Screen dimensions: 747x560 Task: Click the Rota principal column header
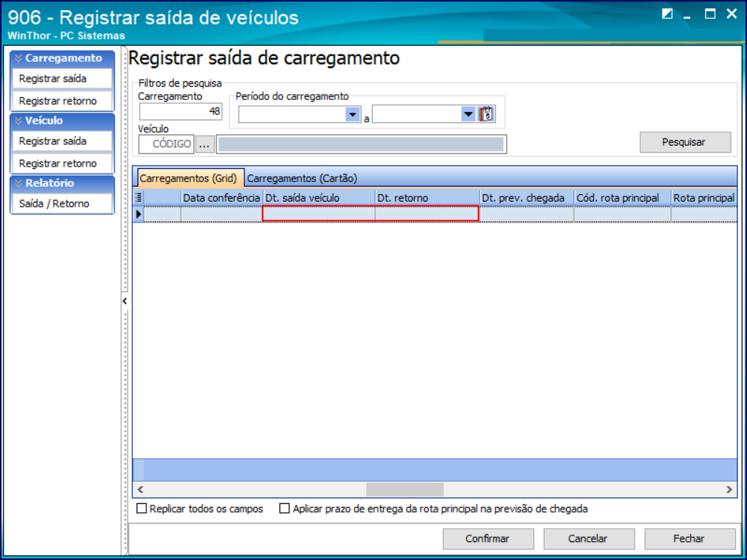click(x=704, y=198)
